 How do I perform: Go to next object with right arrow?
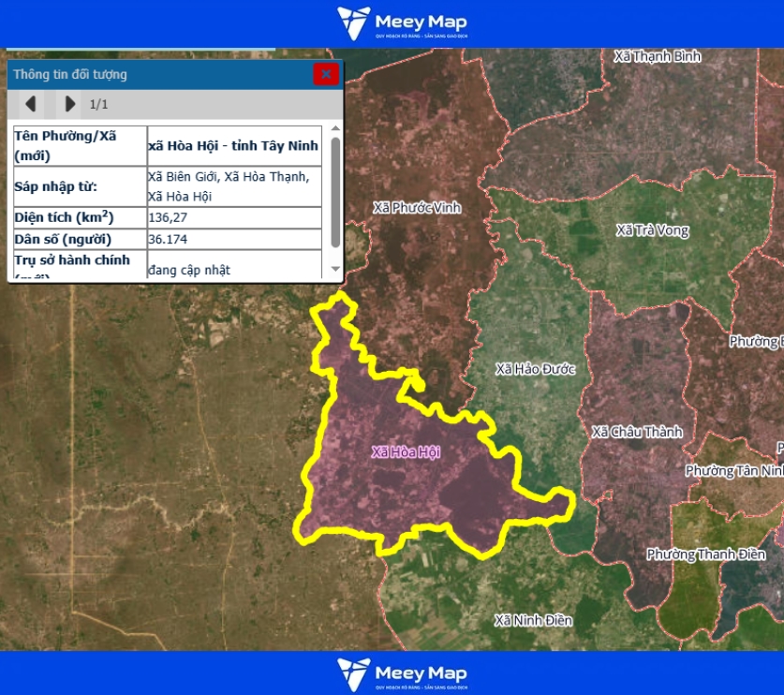(x=69, y=103)
